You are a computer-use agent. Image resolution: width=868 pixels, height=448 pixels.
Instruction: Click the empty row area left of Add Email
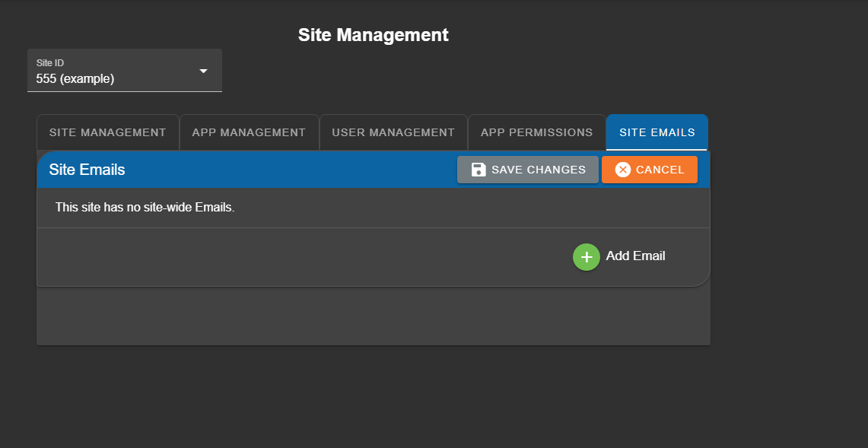pos(304,257)
